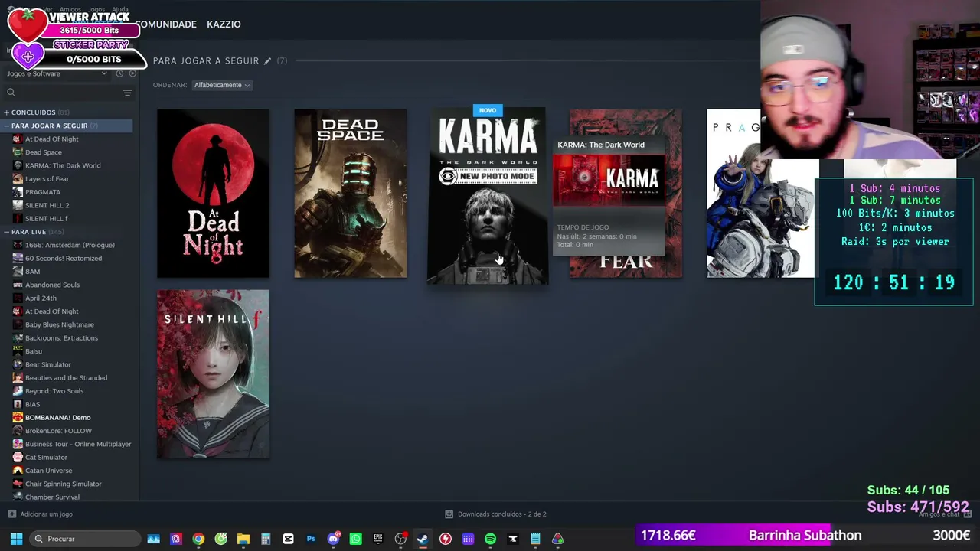Open the Dead Space cover art

(351, 194)
